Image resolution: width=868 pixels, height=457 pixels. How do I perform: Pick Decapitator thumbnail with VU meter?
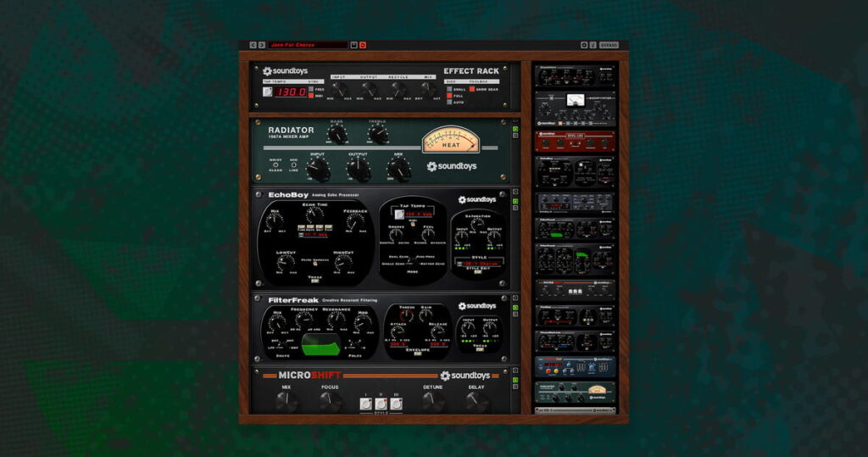[576, 109]
